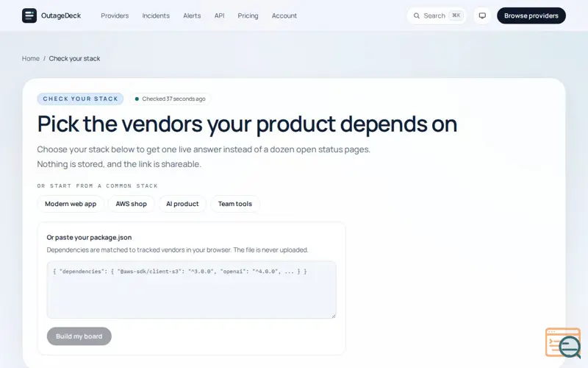Pick the AI product stack preset

click(182, 204)
